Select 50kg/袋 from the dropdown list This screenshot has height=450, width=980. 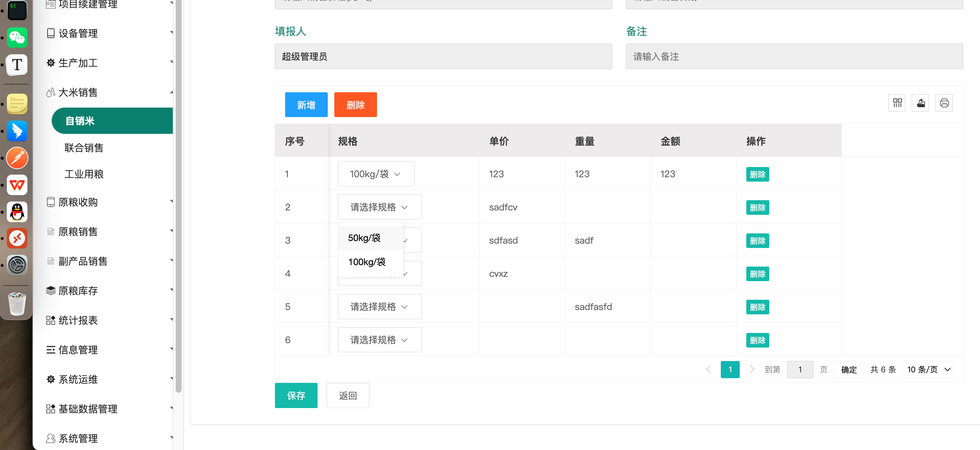tap(364, 238)
